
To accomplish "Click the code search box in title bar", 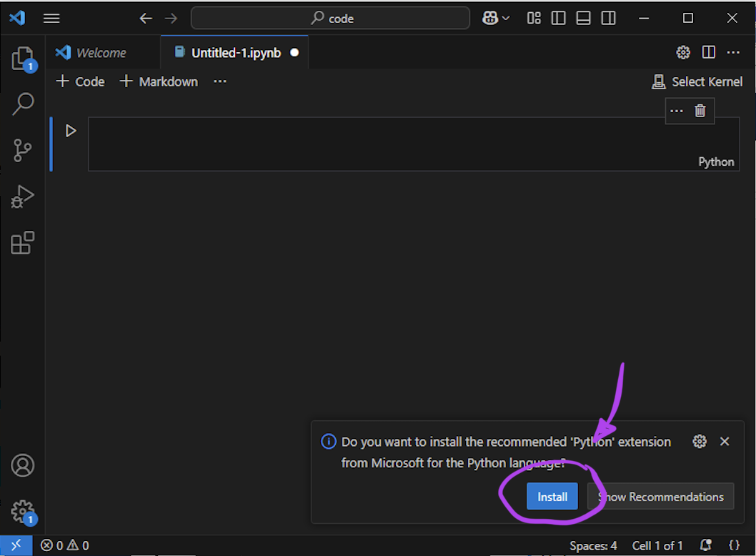I will pyautogui.click(x=331, y=19).
